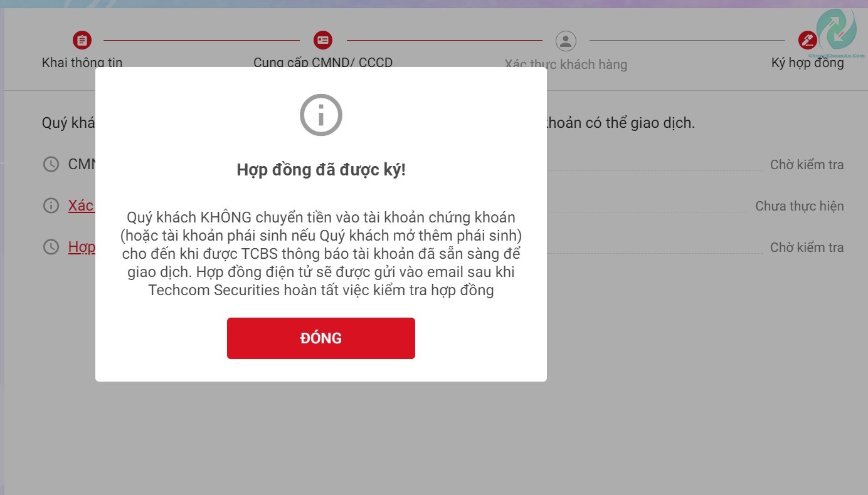Open the underlined Xác thực link

click(x=80, y=206)
